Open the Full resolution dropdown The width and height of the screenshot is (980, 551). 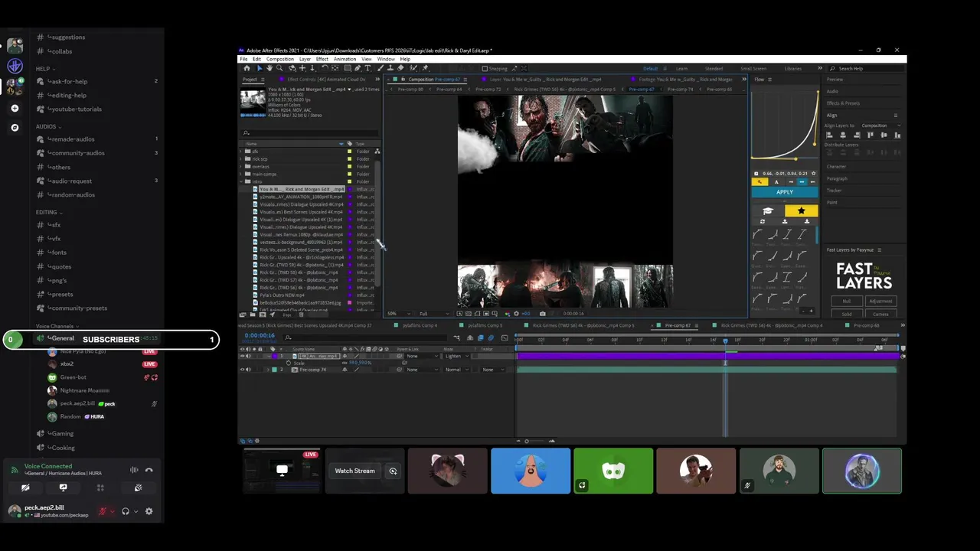[x=434, y=313]
